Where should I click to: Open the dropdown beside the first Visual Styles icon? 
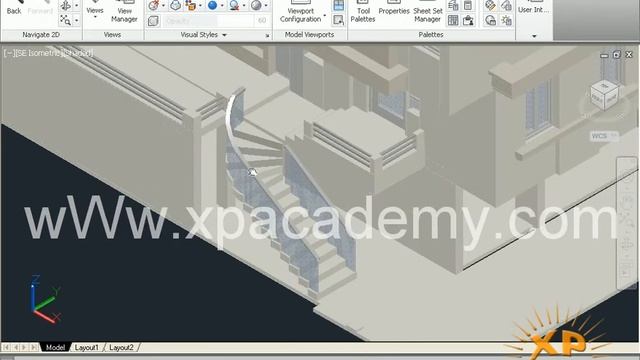coord(163,5)
